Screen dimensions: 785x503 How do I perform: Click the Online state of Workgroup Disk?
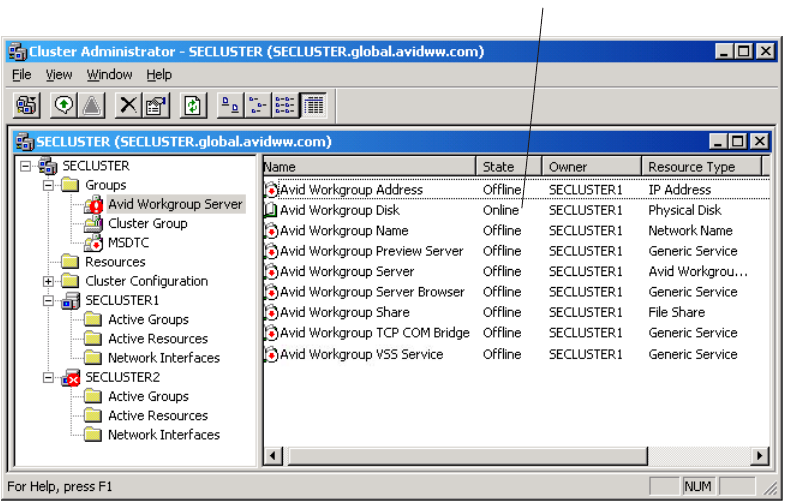pos(501,210)
